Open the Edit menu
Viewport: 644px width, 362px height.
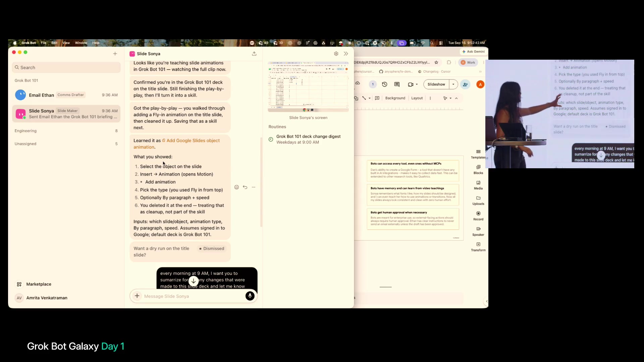[54, 43]
